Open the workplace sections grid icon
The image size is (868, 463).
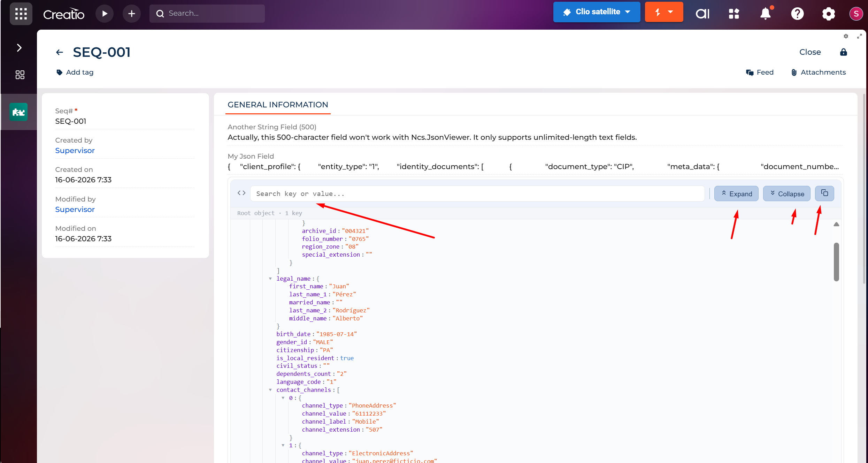tap(20, 75)
